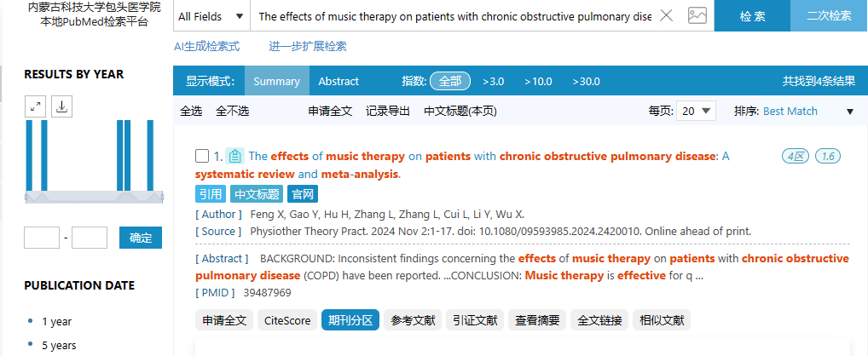Download the results by year data
Image resolution: width=868 pixels, height=356 pixels.
click(62, 106)
